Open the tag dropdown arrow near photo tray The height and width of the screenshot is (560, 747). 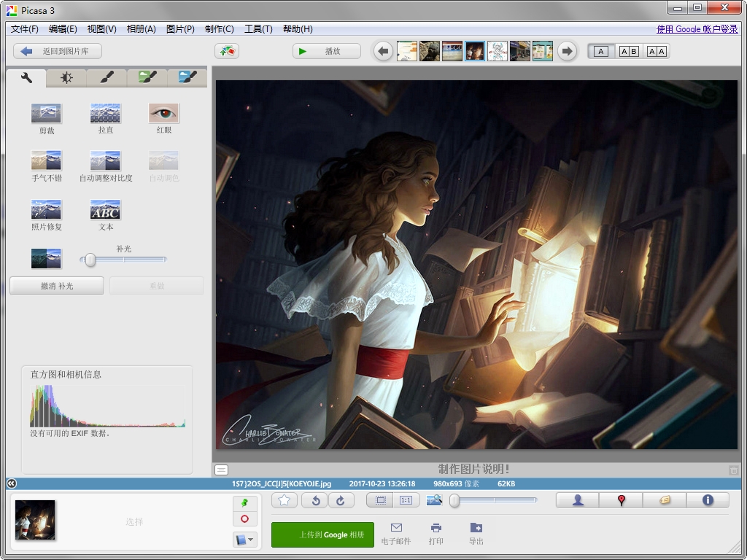(252, 540)
